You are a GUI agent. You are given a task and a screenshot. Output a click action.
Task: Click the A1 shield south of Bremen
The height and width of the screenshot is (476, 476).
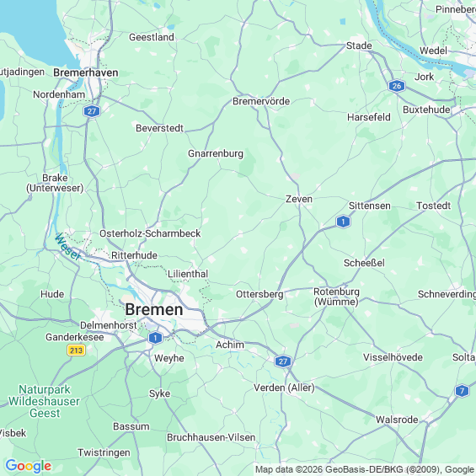click(x=155, y=338)
